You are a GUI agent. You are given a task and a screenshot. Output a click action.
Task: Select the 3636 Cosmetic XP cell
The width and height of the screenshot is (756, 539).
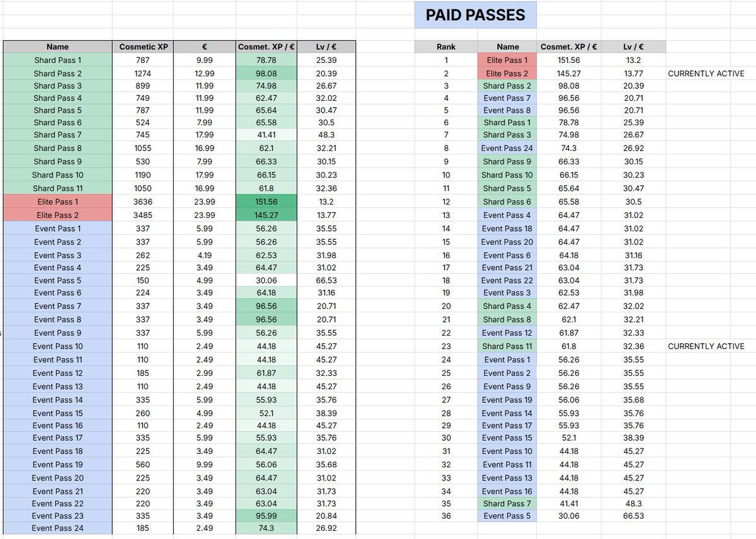pyautogui.click(x=143, y=201)
